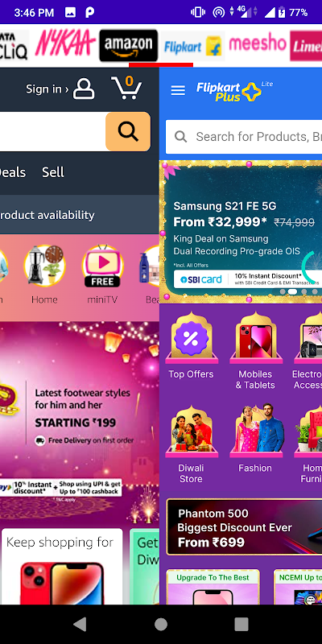Select the Flipkart tab in top bar

tap(192, 46)
